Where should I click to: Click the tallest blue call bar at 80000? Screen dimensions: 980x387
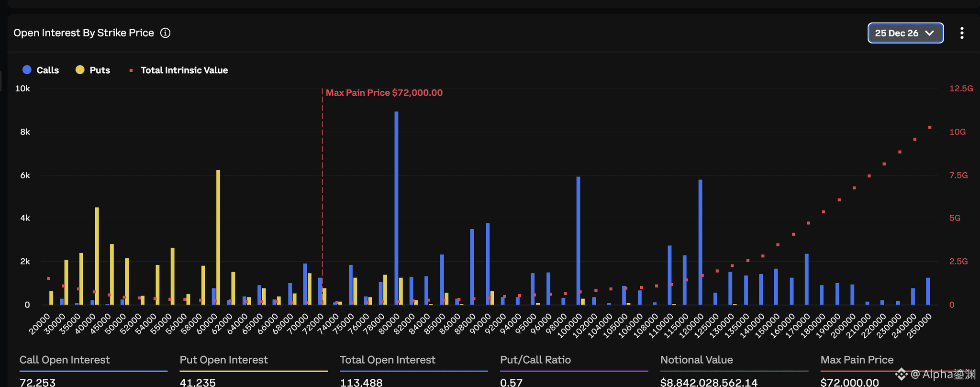coord(396,208)
